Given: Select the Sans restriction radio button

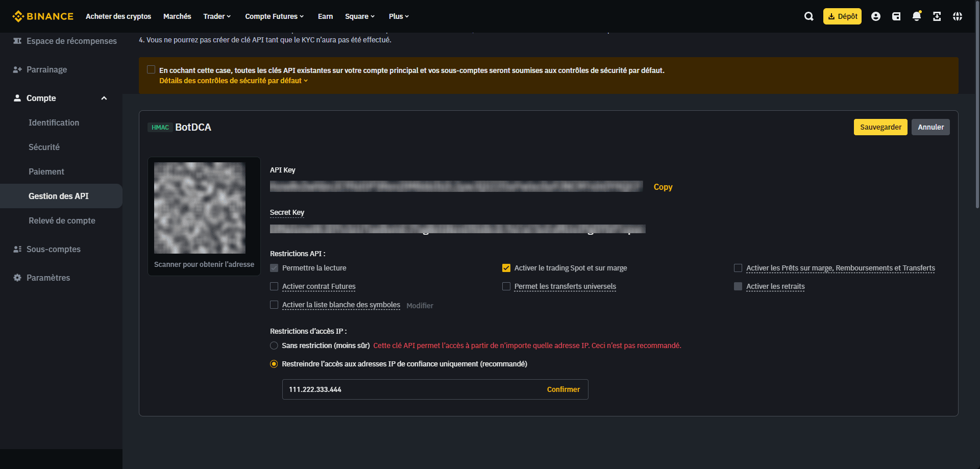Looking at the screenshot, I should [x=274, y=345].
